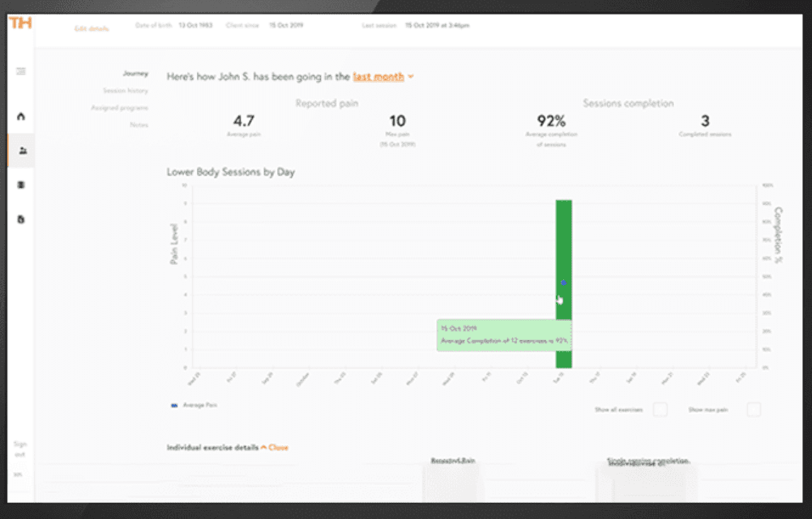Open the Assigned programs section
Screen dimensions: 812x519
point(118,107)
